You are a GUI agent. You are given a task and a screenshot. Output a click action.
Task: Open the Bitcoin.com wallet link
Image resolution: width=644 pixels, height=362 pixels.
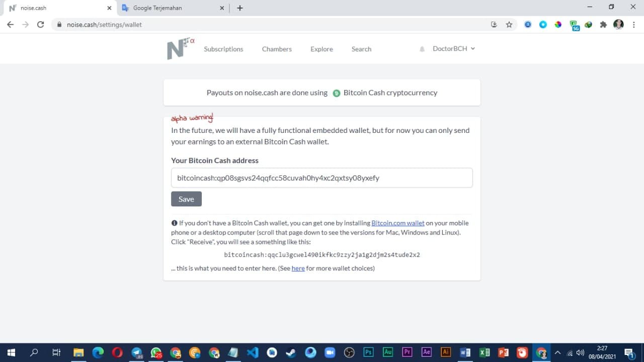point(398,223)
